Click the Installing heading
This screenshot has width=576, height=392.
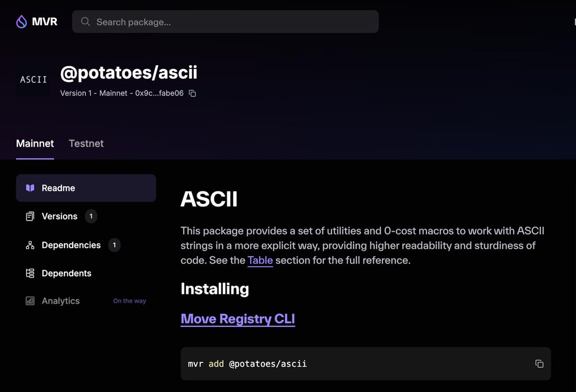pos(215,289)
